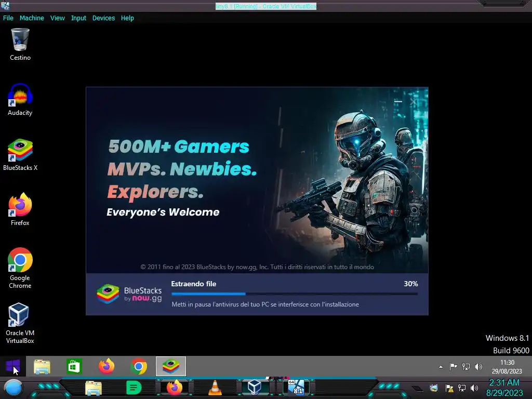The height and width of the screenshot is (399, 532).
Task: Open the green notes app in host taskbar
Action: point(134,388)
